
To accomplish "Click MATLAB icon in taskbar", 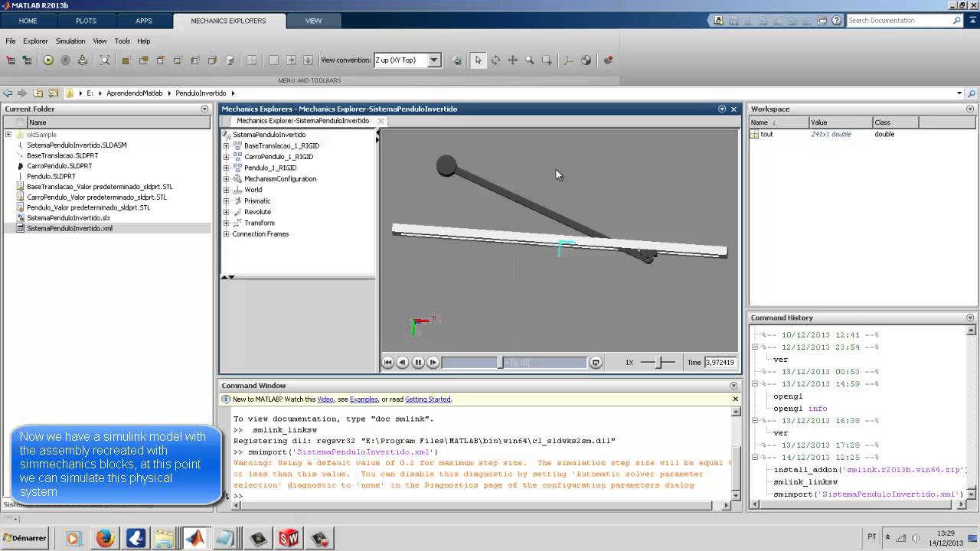I will [194, 538].
